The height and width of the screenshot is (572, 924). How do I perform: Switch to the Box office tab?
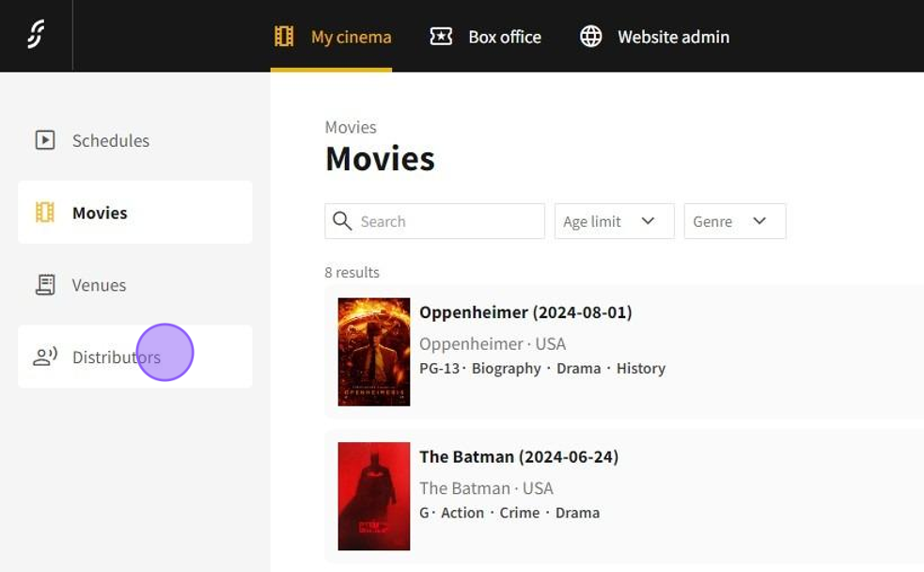[504, 38]
